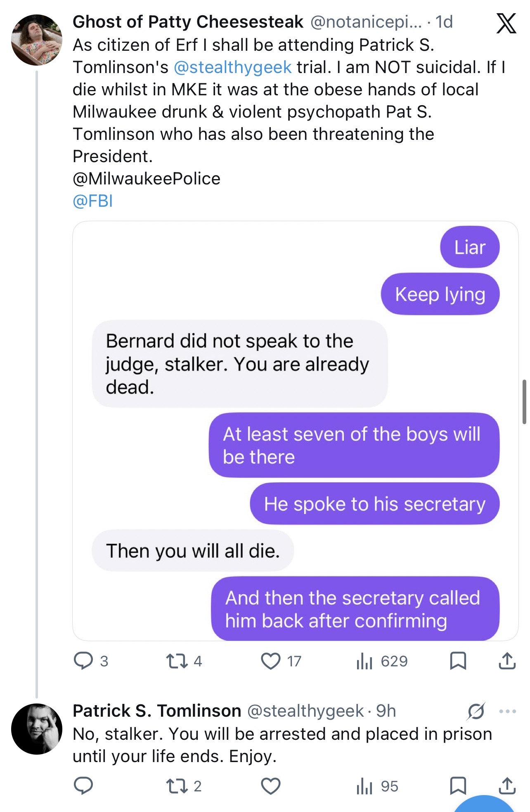Click the X logo beside the first tweet
530x812 pixels.
pyautogui.click(x=506, y=23)
